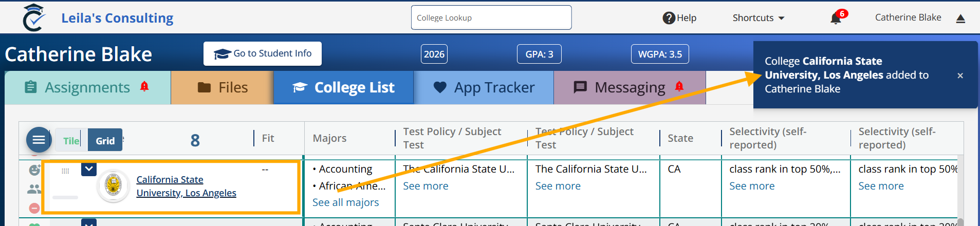The width and height of the screenshot is (980, 226).
Task: Click the College Lookup search field
Action: point(491,17)
